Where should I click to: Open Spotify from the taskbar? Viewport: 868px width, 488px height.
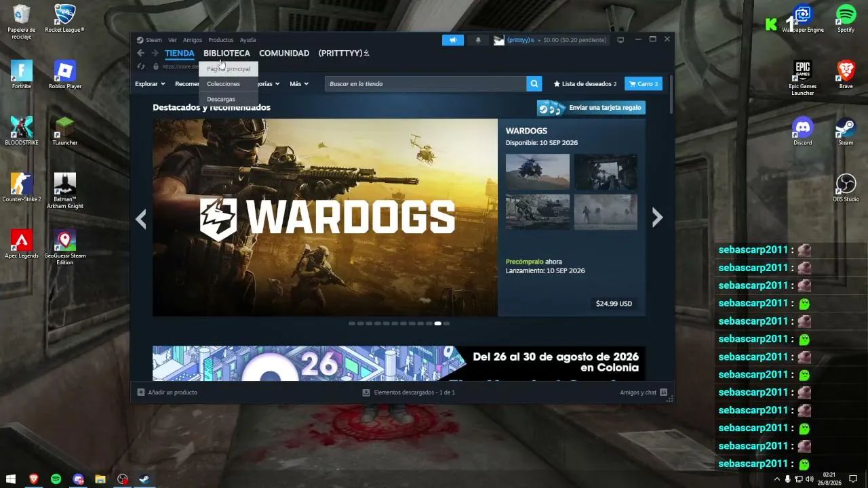56,479
